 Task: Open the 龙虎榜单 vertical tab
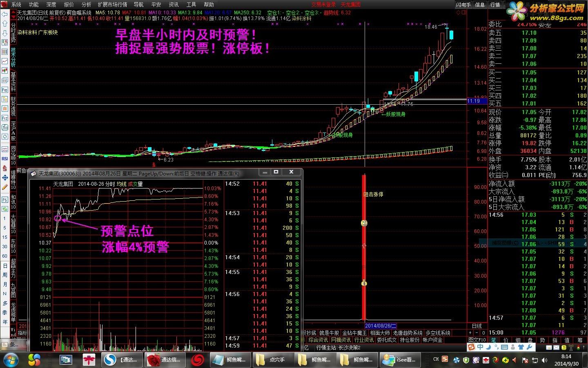tap(13, 313)
